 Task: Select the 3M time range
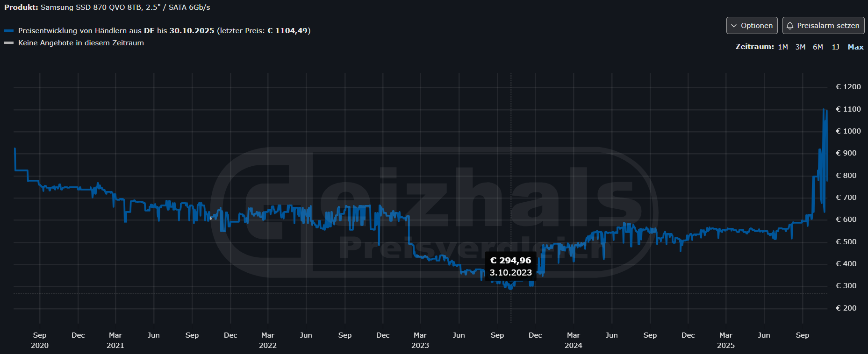click(x=800, y=47)
